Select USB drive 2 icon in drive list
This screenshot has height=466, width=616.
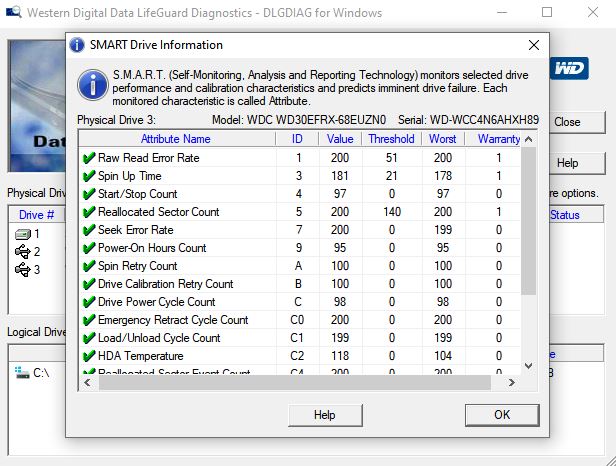[23, 251]
